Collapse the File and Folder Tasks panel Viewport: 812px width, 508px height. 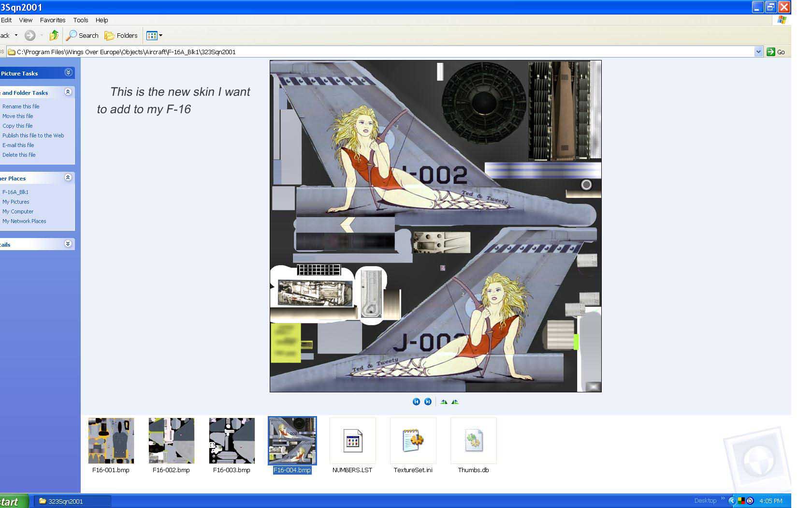[68, 92]
